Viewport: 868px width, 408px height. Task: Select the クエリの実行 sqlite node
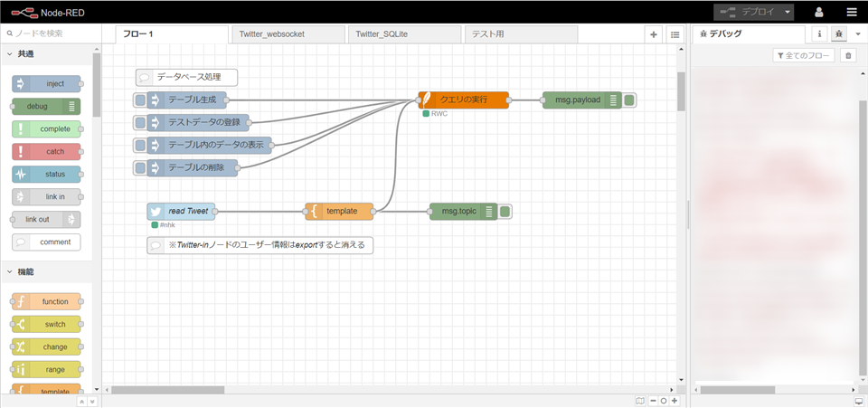(463, 100)
